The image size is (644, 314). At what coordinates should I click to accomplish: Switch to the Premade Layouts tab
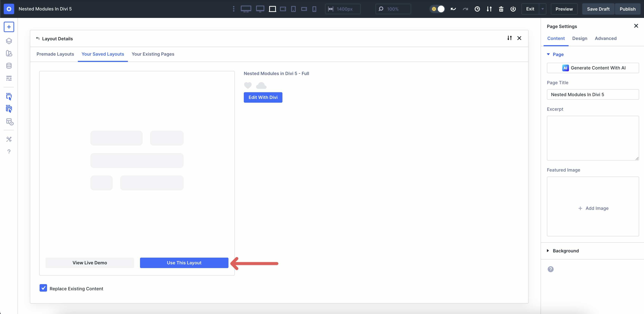click(55, 54)
